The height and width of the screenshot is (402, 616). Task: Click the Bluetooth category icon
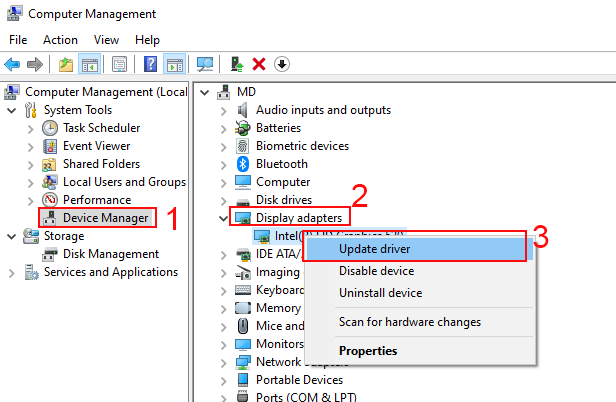[x=243, y=164]
